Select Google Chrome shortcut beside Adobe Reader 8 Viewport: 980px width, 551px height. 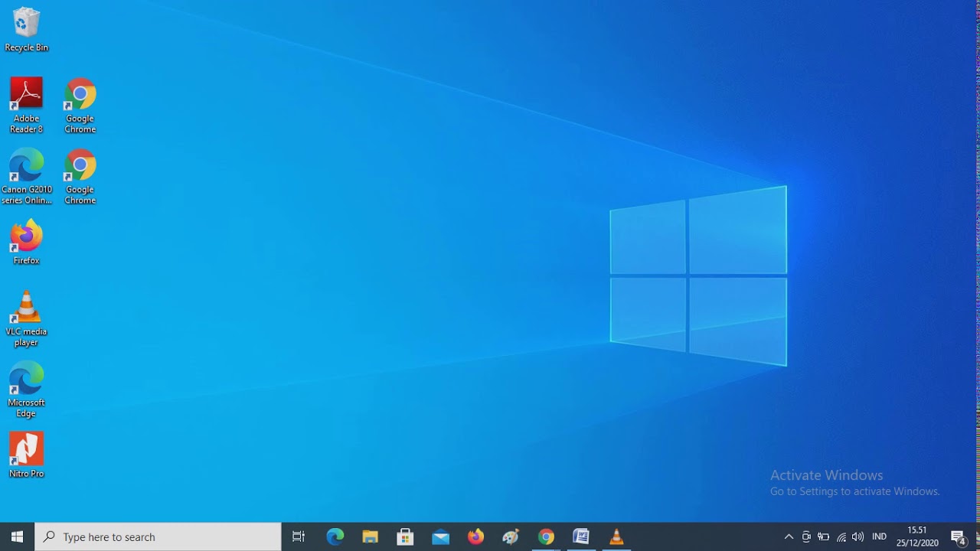[x=80, y=106]
